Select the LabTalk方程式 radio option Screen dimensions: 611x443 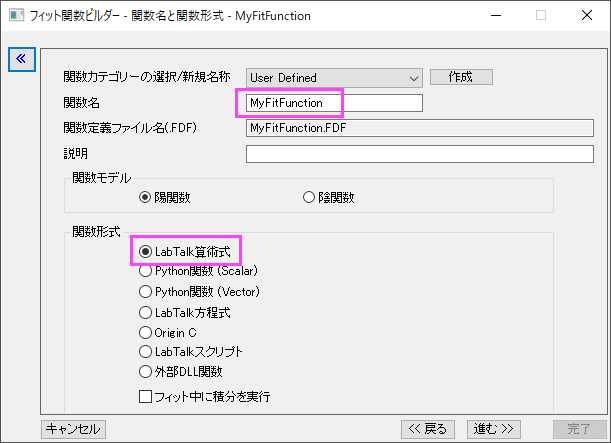(x=145, y=312)
